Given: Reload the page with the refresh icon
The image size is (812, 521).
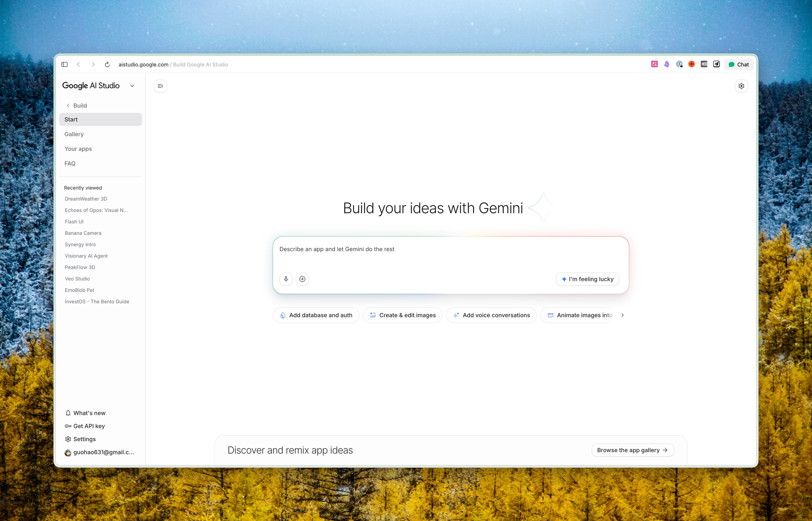Looking at the screenshot, I should click(107, 64).
